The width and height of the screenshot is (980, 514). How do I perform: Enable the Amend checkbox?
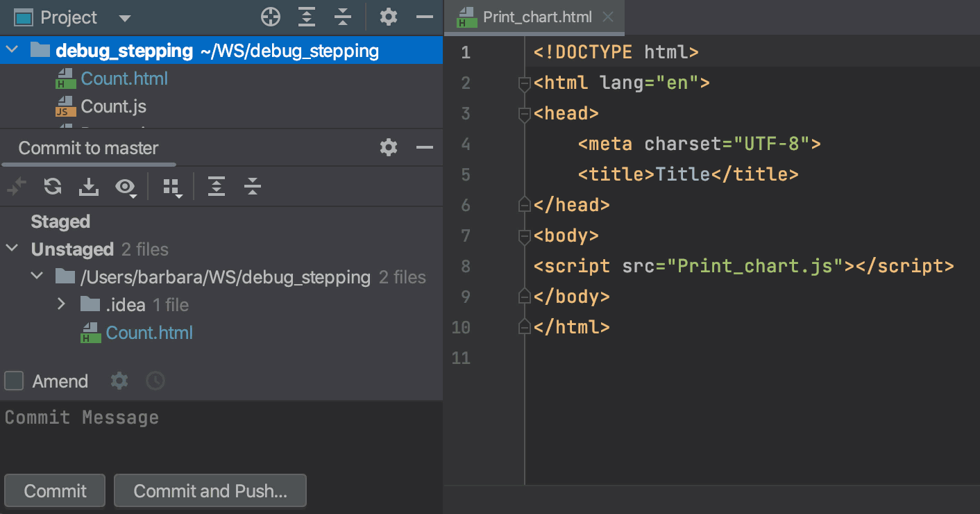pos(14,381)
